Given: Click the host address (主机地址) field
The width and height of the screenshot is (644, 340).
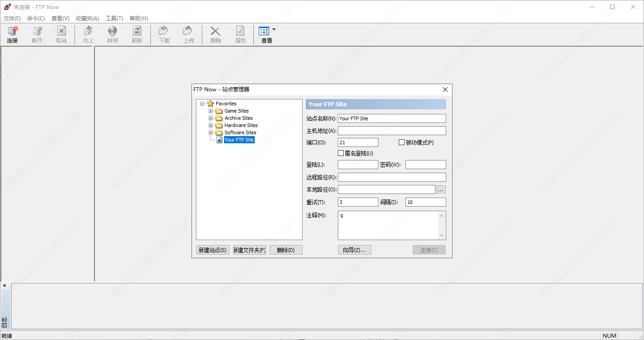Looking at the screenshot, I should pyautogui.click(x=392, y=131).
